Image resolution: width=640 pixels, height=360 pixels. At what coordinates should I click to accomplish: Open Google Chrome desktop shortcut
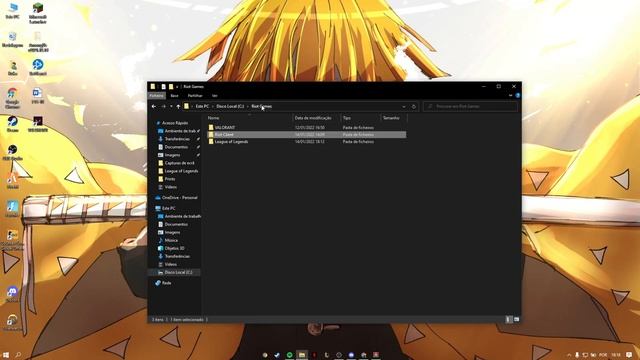click(x=12, y=98)
